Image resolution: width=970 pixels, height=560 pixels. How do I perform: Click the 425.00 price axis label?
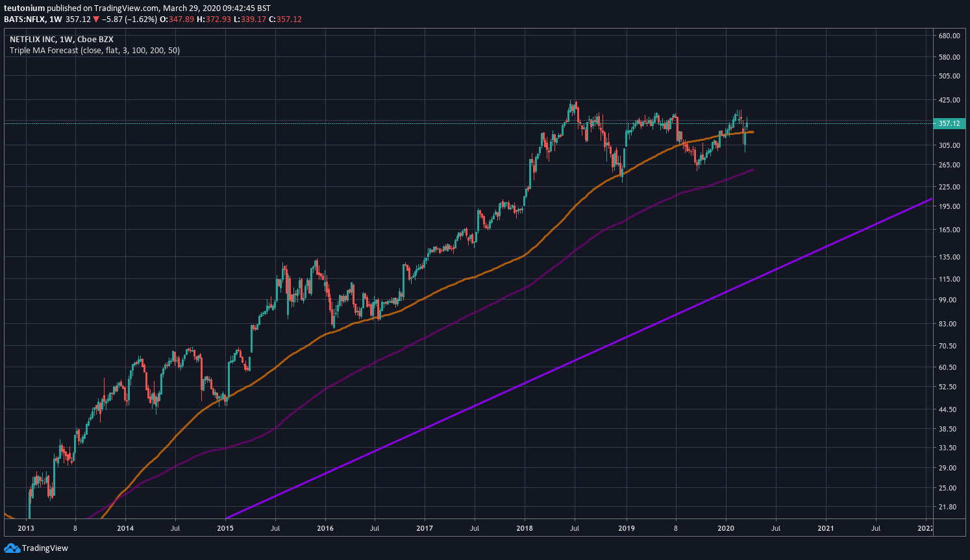950,100
